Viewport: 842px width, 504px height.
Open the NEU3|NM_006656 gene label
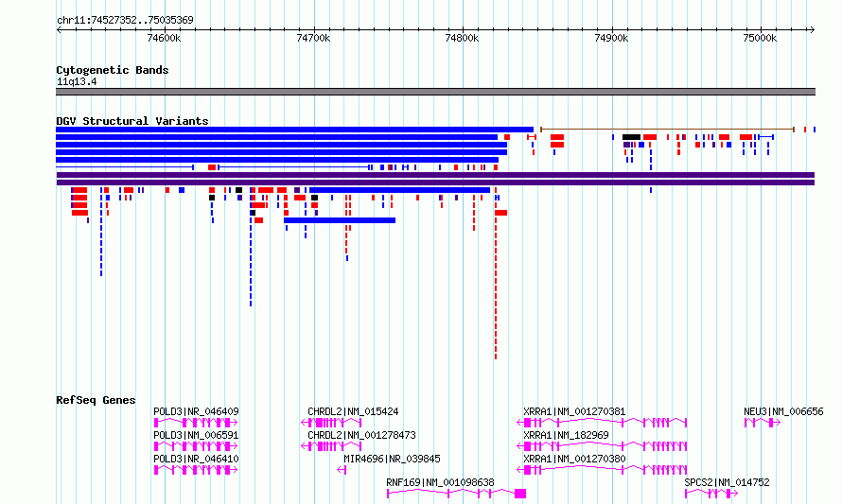pyautogui.click(x=783, y=411)
